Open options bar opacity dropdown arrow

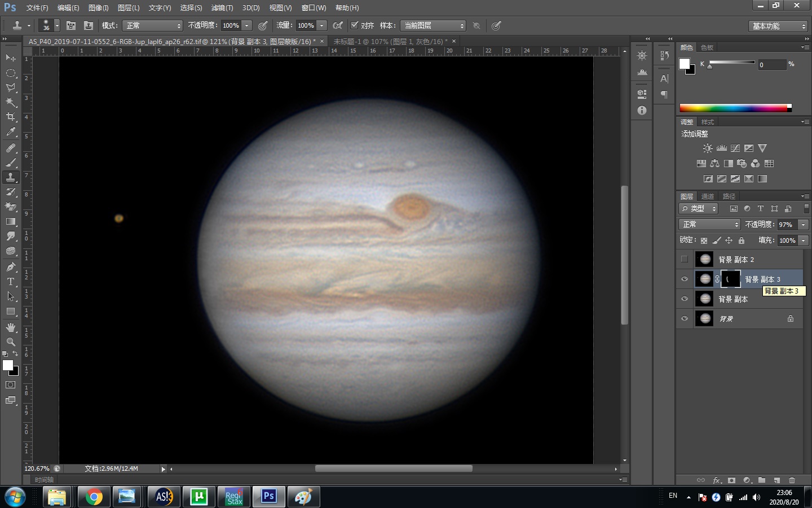point(246,25)
